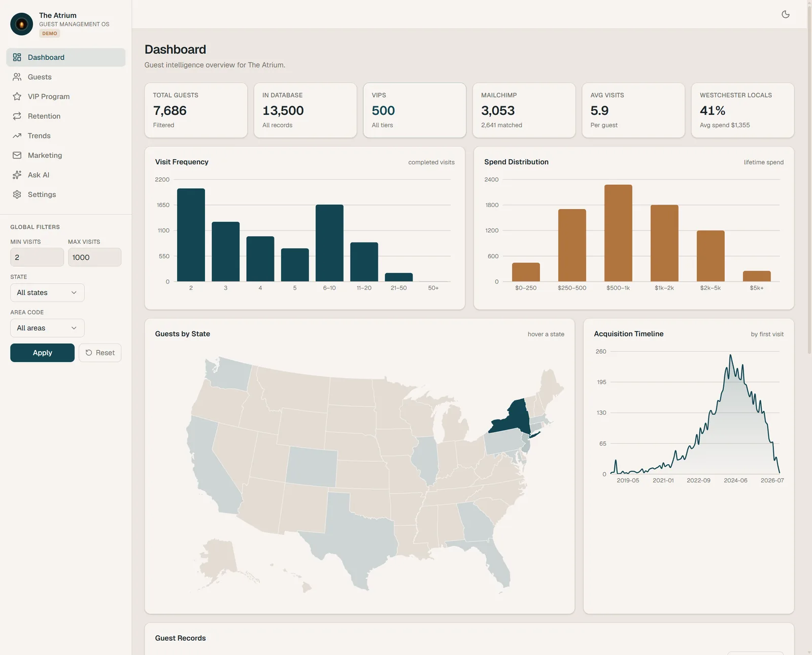Image resolution: width=812 pixels, height=655 pixels.
Task: Click the Marketing envelope icon
Action: pos(17,155)
